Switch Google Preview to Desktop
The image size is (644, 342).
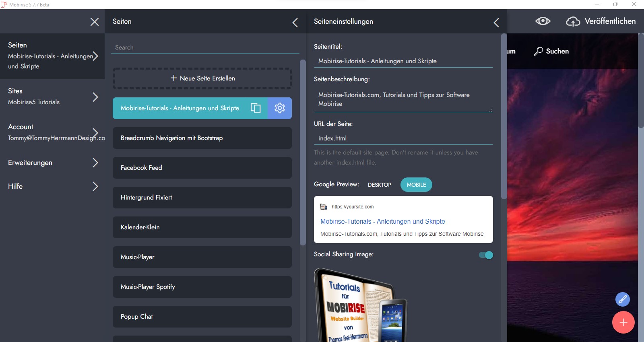click(379, 185)
